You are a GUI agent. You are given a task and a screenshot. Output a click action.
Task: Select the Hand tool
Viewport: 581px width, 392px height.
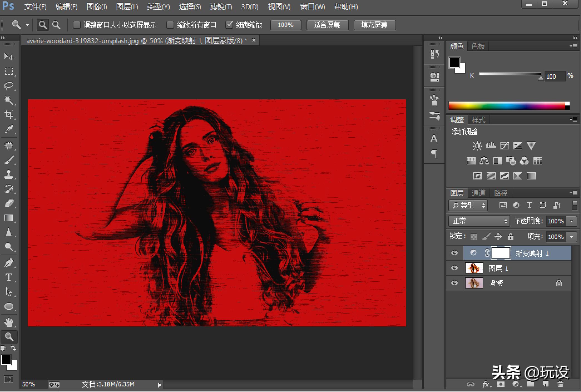point(9,322)
